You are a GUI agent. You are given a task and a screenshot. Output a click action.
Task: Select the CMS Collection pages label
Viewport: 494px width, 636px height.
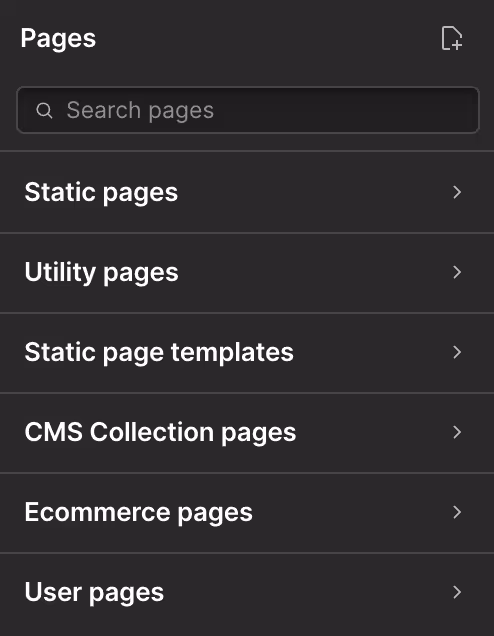pos(160,432)
